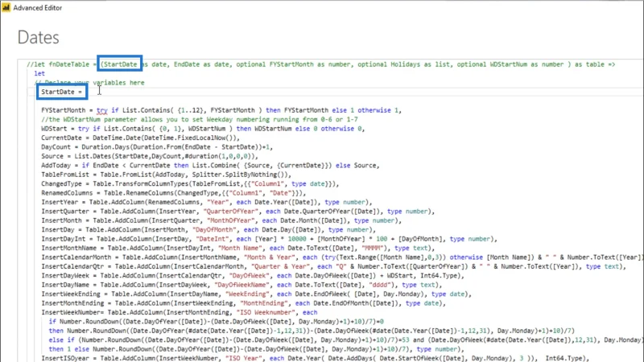644x362 pixels.
Task: Place cursor after 'StartDate =' in editor
Action: point(85,92)
